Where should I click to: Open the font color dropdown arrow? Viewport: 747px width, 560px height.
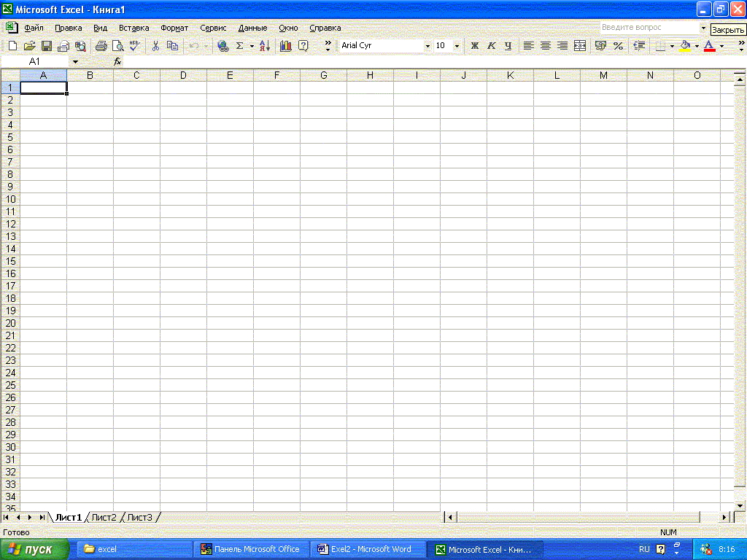click(721, 46)
